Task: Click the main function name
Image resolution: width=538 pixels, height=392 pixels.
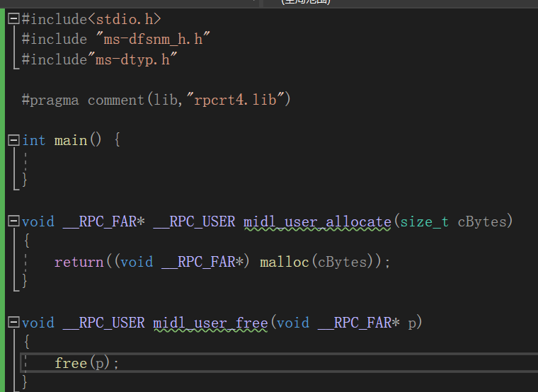Action: [71, 140]
